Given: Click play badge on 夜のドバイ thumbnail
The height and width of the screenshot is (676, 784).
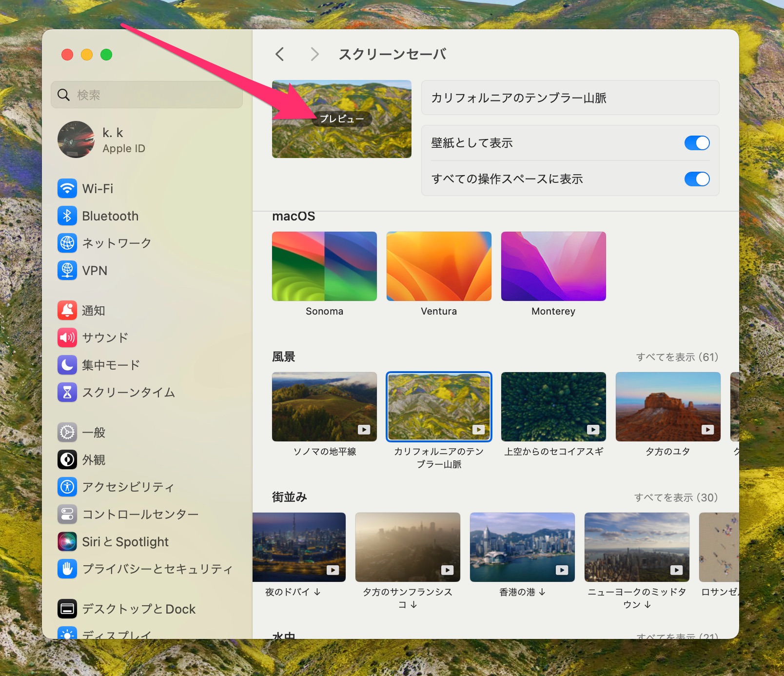Looking at the screenshot, I should tap(333, 570).
